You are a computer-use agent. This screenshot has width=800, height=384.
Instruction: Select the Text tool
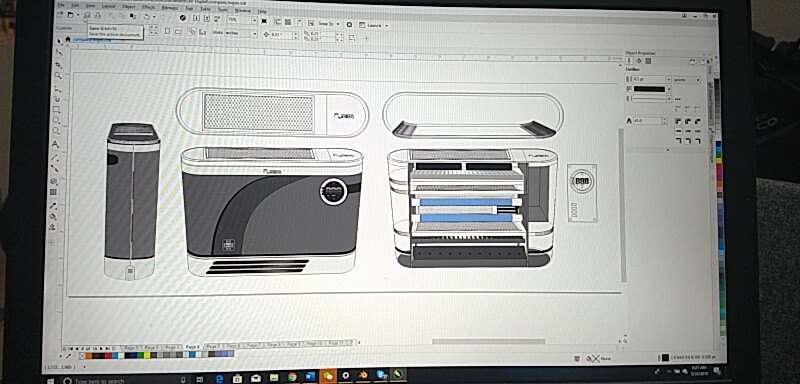[x=56, y=144]
